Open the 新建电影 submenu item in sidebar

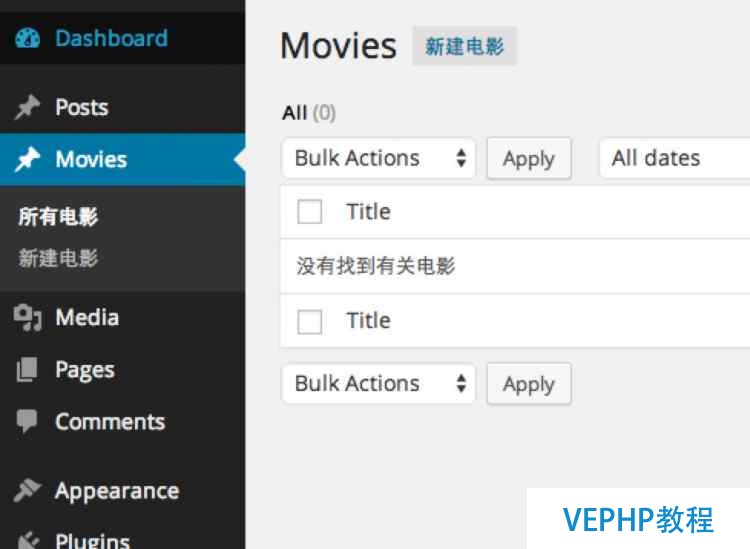point(58,258)
